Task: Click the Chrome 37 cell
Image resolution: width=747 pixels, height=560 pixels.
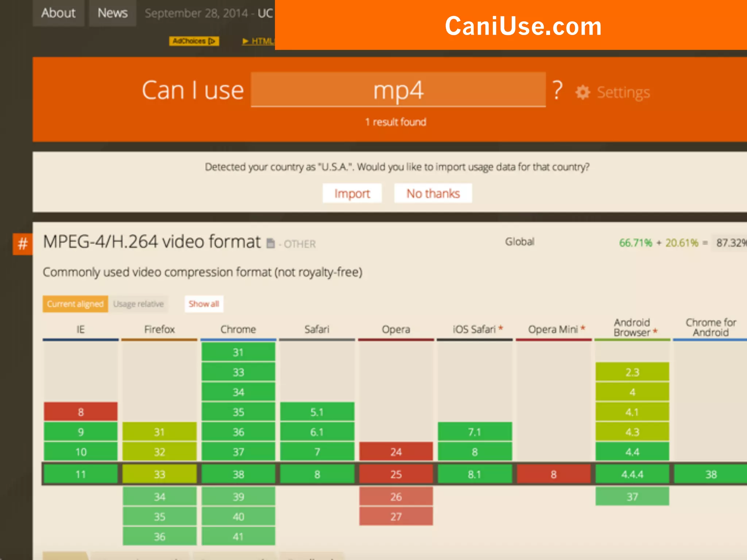Action: point(238,452)
